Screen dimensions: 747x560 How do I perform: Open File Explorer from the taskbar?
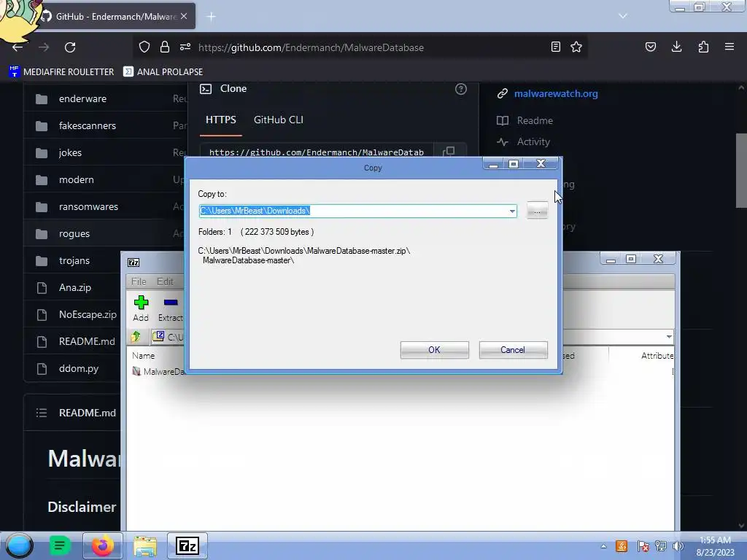[145, 545]
